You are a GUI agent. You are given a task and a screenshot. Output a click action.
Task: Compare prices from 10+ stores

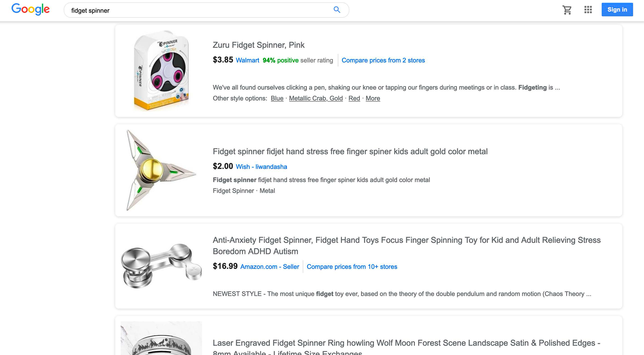click(x=352, y=267)
